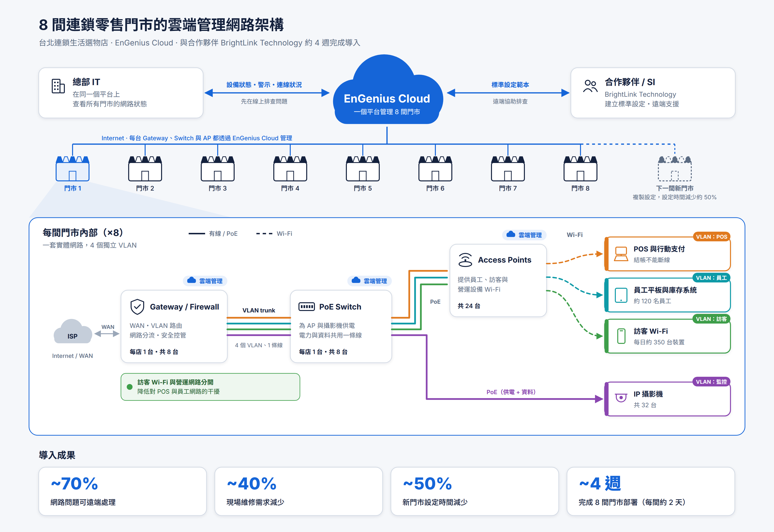
Task: Select the 門市 8 store icon
Action: pos(580,169)
